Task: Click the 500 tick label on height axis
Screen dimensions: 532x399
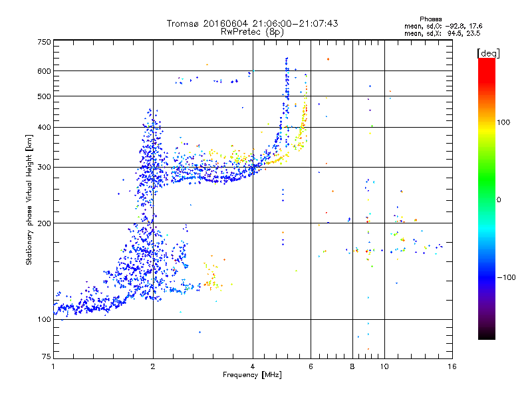Action: (44, 96)
